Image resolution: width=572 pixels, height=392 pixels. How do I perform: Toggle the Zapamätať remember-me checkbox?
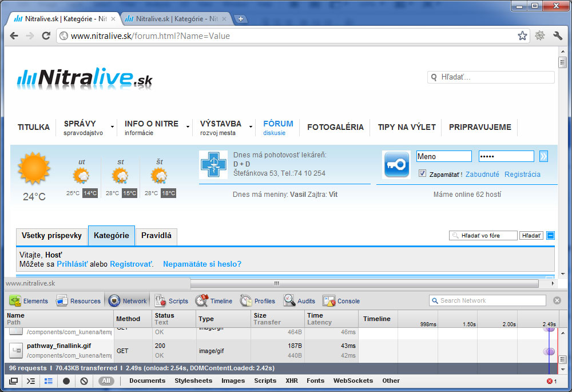coord(422,174)
